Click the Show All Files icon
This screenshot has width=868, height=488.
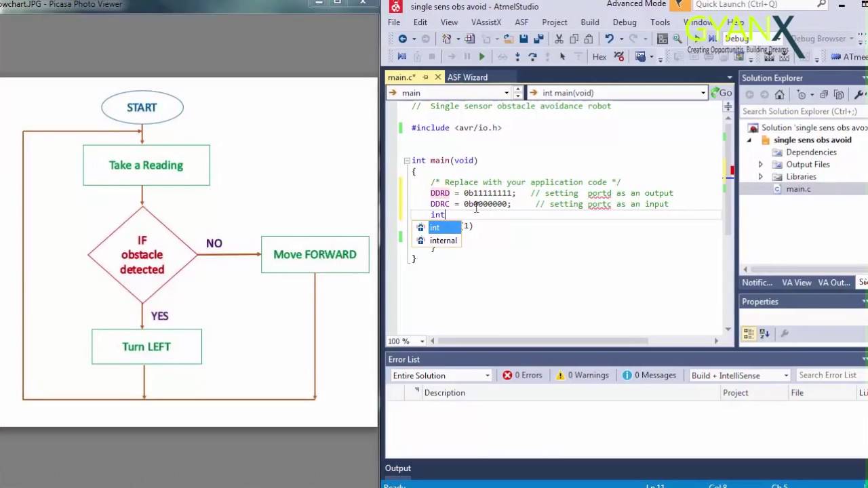839,95
